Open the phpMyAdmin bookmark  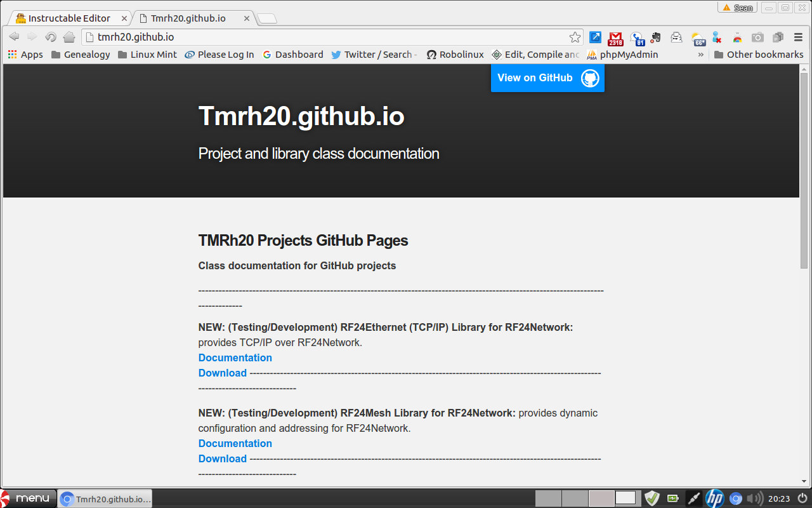pyautogui.click(x=622, y=55)
